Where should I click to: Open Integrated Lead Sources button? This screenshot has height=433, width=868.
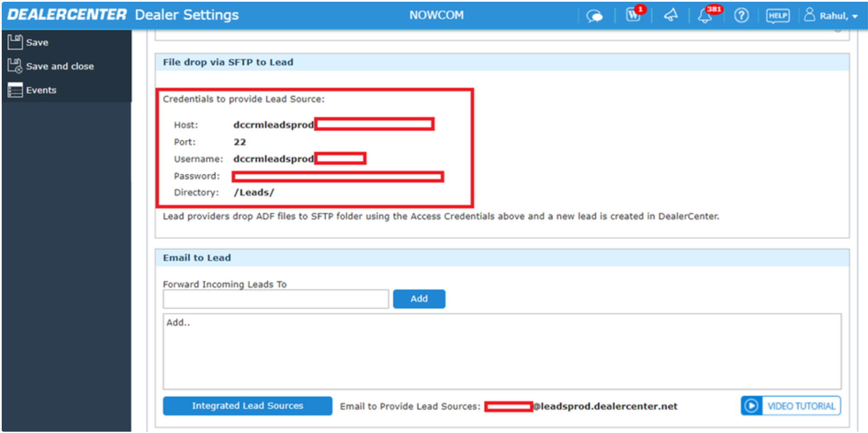247,406
